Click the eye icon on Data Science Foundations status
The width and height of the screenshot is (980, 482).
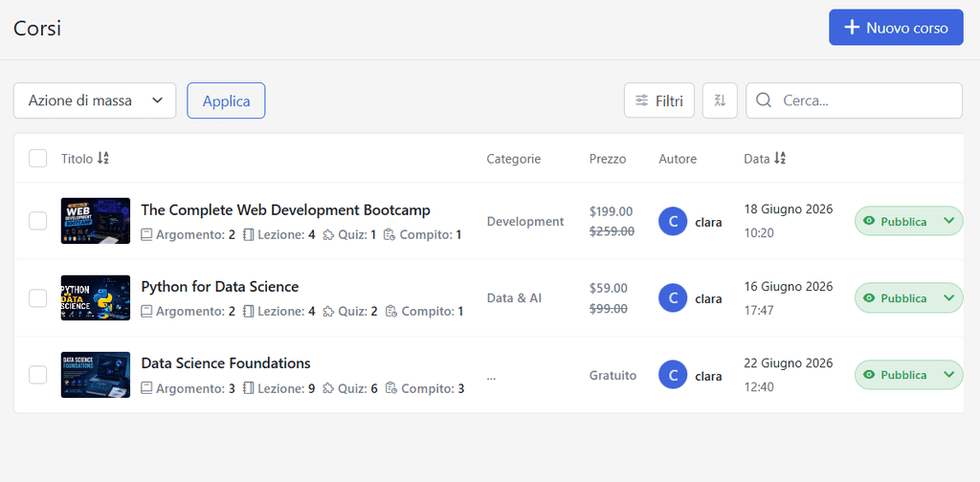[x=869, y=375]
